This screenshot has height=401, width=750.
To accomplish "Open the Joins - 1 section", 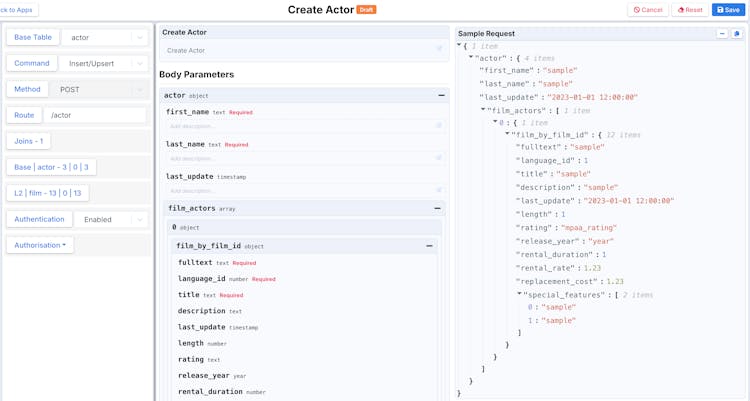I will 28,141.
